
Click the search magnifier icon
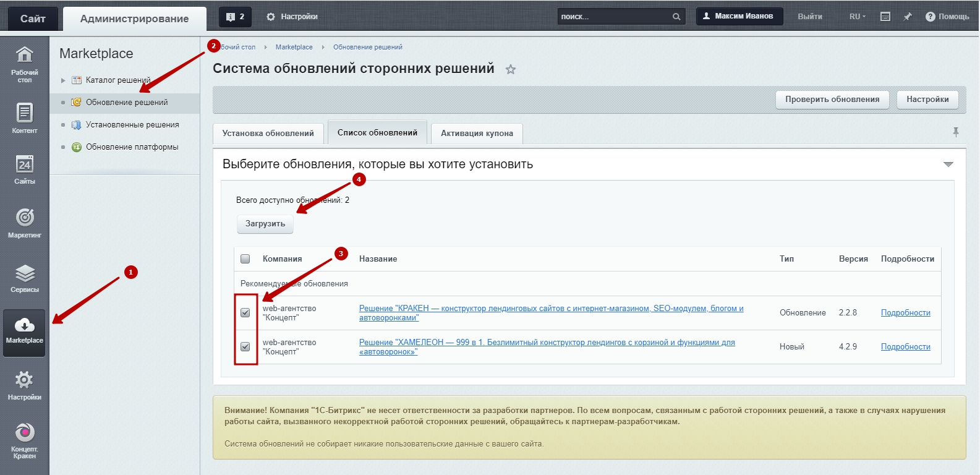[x=676, y=17]
